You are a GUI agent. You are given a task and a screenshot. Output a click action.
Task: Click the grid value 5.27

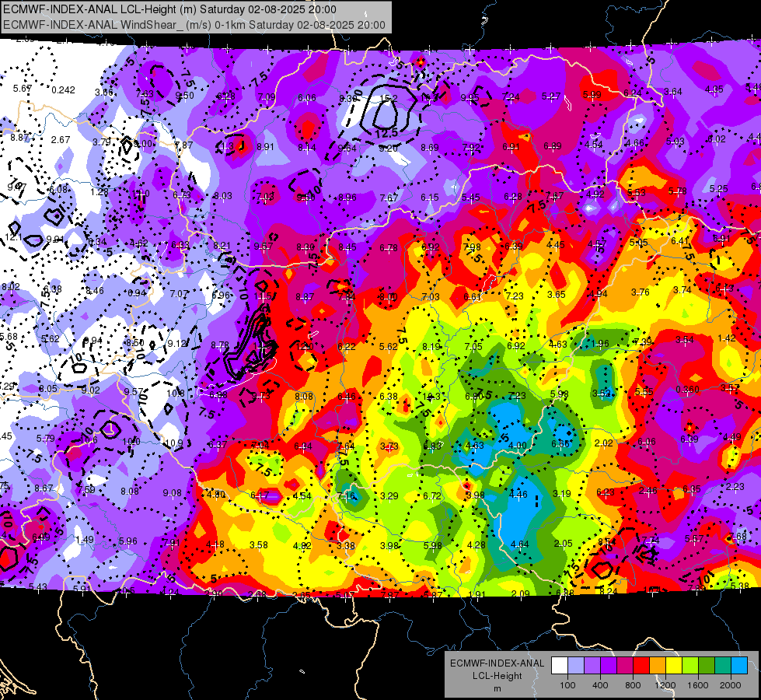point(551,96)
